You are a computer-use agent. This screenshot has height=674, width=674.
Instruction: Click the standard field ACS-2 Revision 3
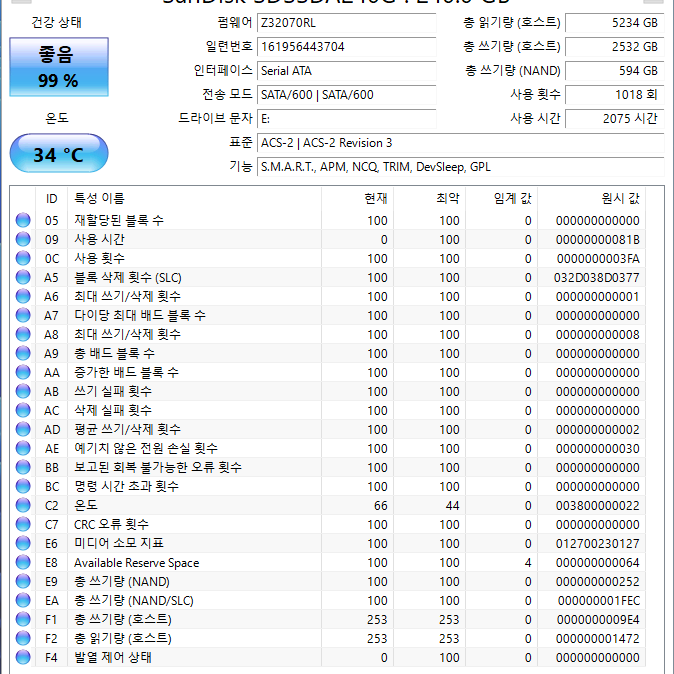[x=461, y=143]
